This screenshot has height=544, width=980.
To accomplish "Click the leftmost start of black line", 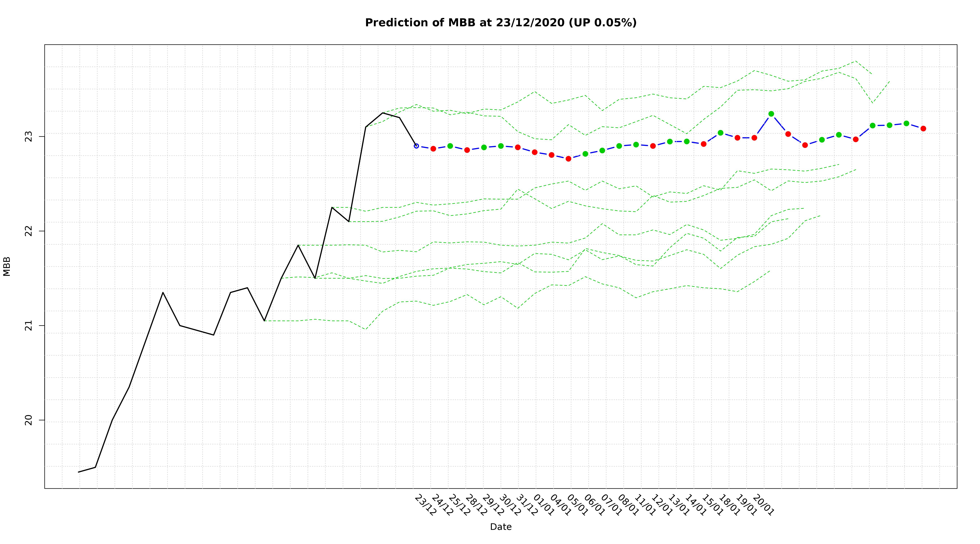I will pyautogui.click(x=78, y=472).
